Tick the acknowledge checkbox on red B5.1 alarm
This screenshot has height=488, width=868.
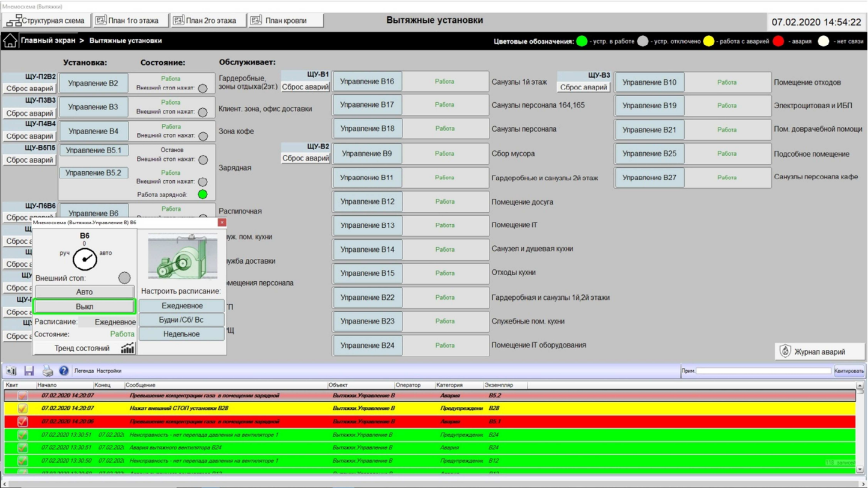coord(23,422)
